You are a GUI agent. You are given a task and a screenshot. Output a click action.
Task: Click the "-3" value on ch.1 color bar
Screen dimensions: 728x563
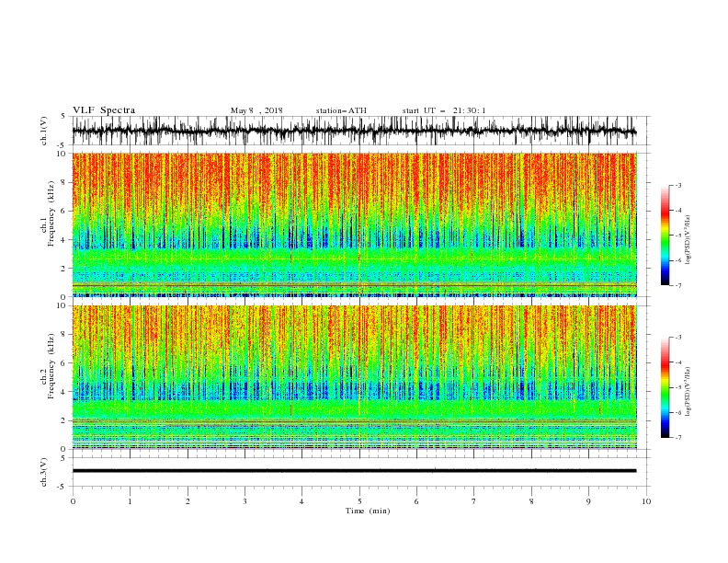(x=677, y=185)
